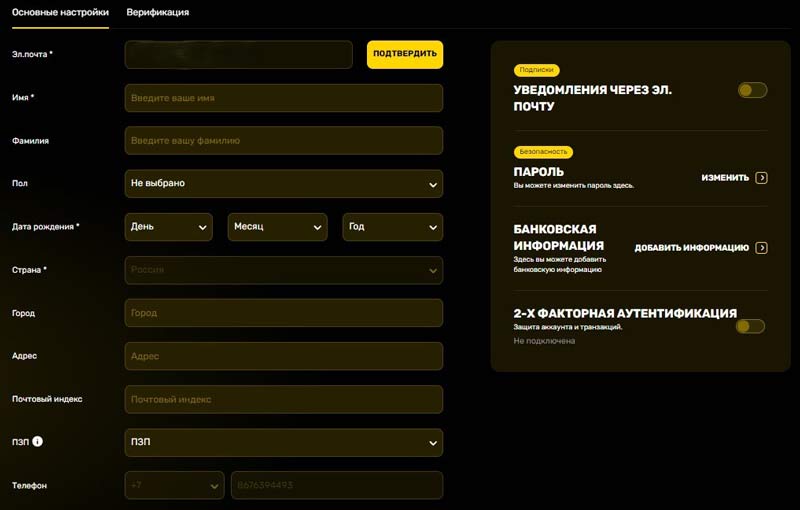The image size is (800, 510).
Task: Expand the День day dropdown
Action: coord(168,227)
